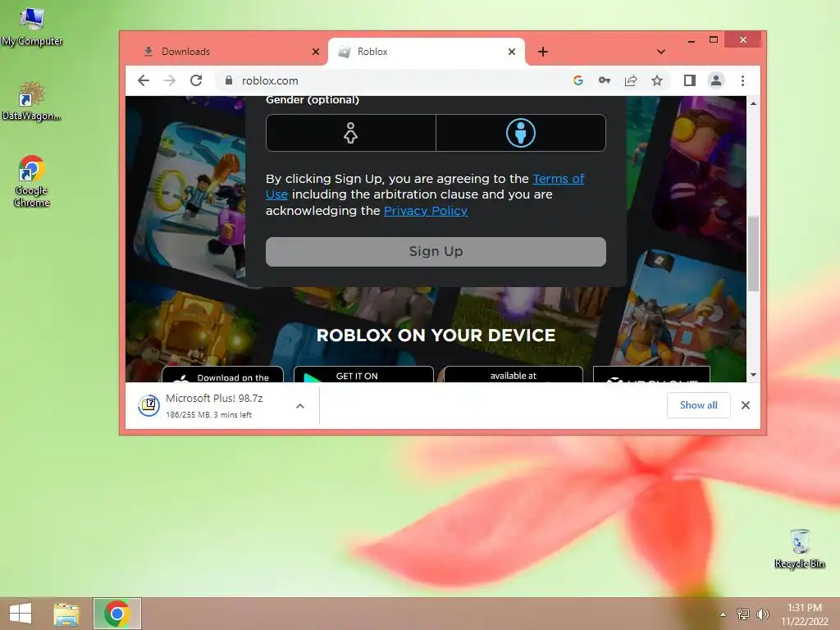Click the My Computer desktop icon

pyautogui.click(x=32, y=27)
